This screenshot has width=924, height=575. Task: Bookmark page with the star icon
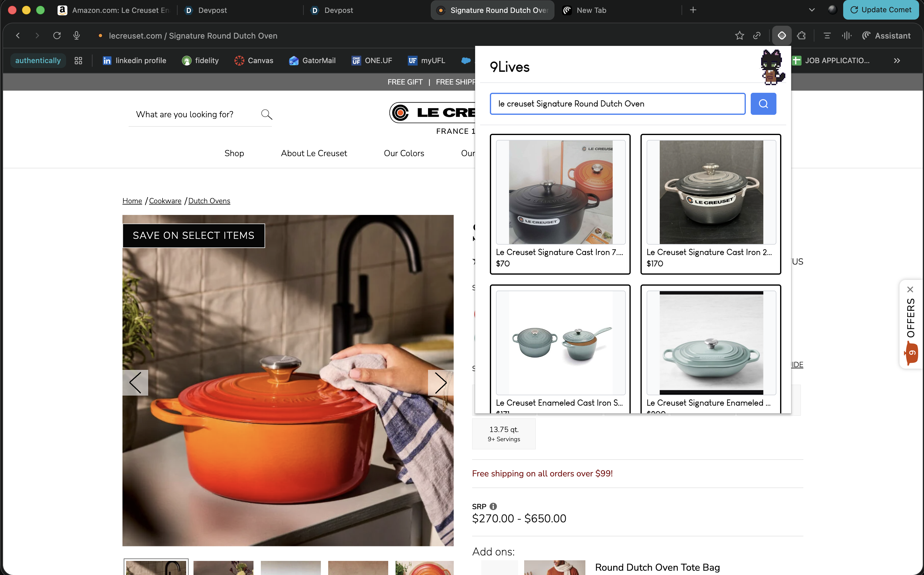(x=739, y=36)
